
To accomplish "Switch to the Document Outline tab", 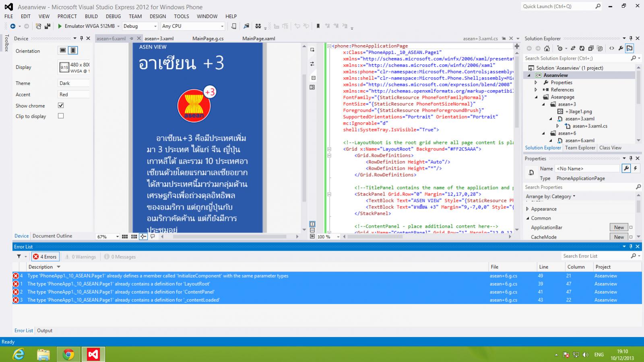I will pyautogui.click(x=52, y=236).
